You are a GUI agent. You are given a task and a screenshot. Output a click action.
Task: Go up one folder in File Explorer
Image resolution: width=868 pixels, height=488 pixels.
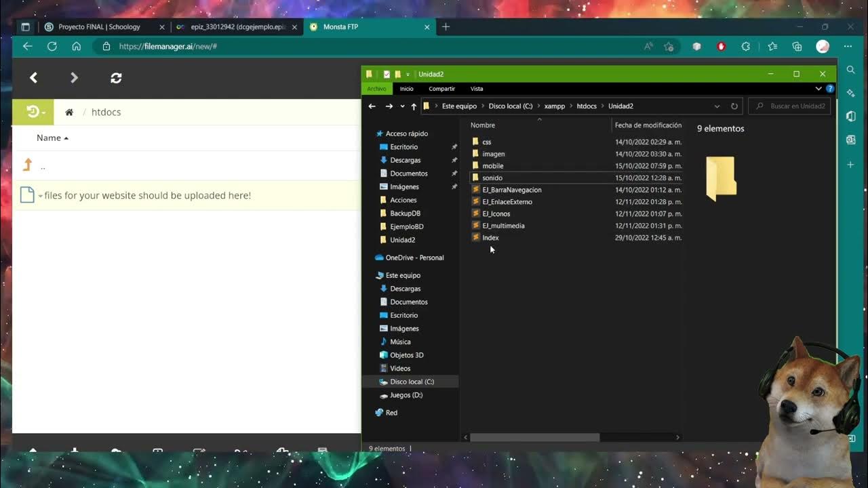(x=414, y=106)
